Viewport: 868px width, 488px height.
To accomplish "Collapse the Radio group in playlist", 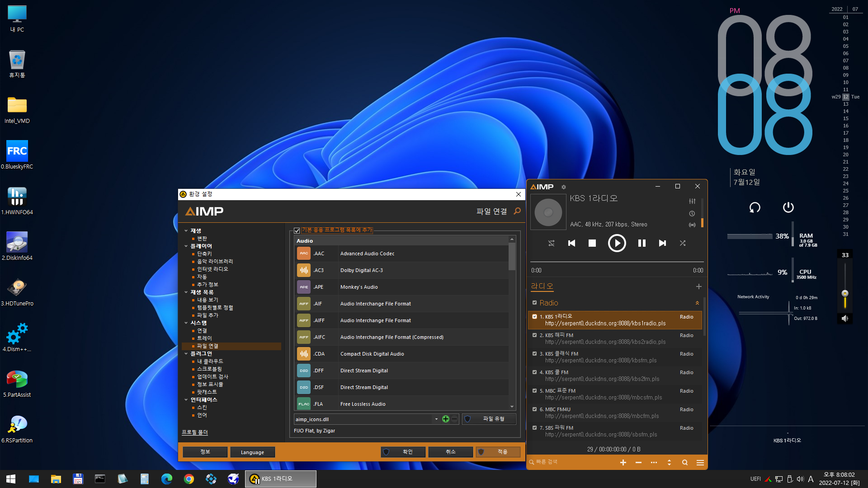I will coord(697,303).
